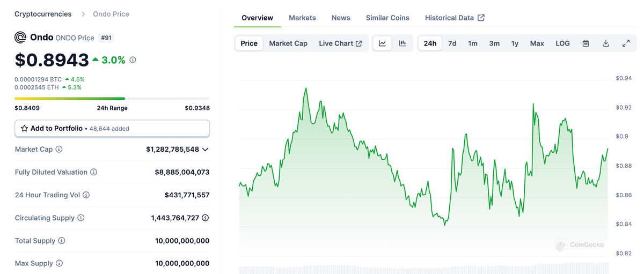The width and height of the screenshot is (644, 274).
Task: Show Market Cap info tooltip icon
Action: click(59, 149)
